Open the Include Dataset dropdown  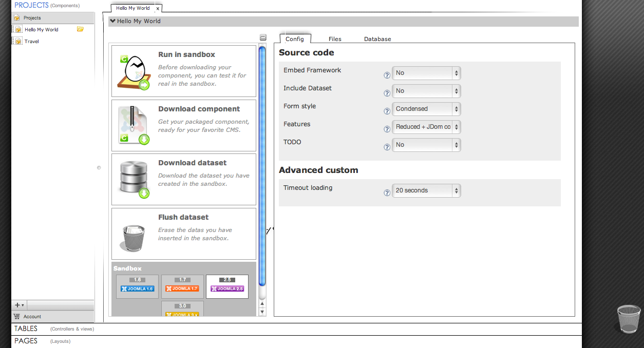click(426, 91)
